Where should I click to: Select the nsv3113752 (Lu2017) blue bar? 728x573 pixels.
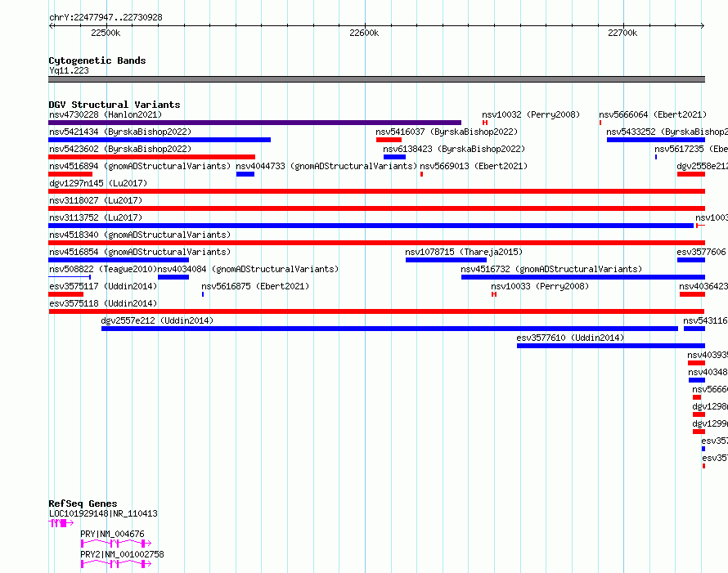(x=371, y=226)
